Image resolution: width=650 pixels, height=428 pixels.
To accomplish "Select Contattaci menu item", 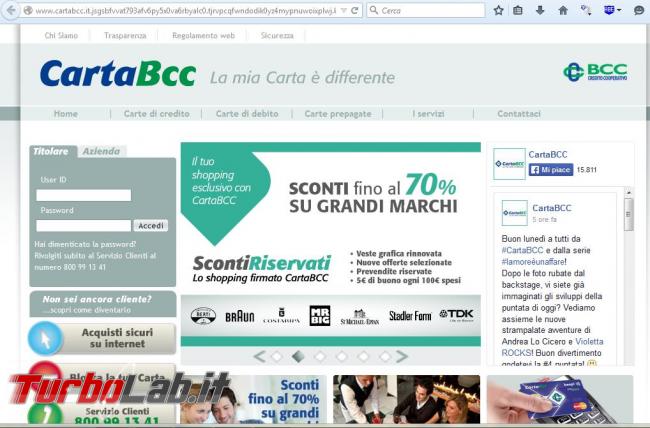I will coord(519,114).
